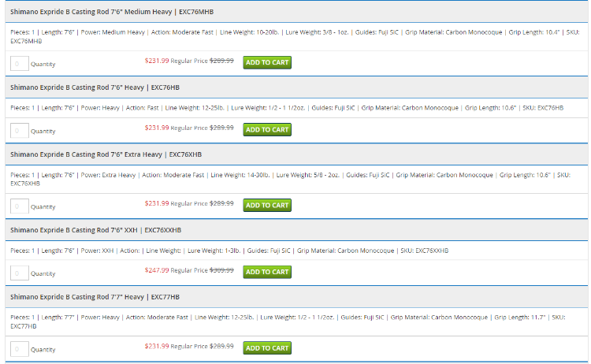Click the EXC76MHB specs description text
591x364 pixels.
click(x=295, y=36)
